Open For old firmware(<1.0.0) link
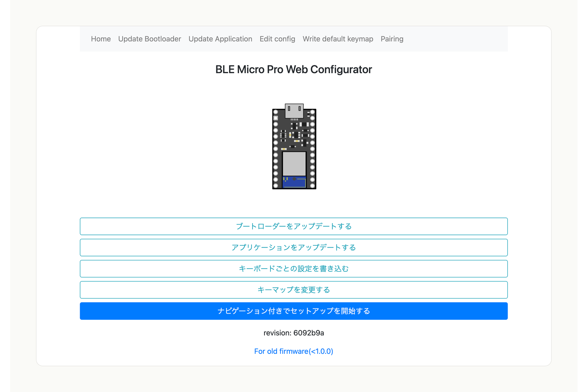 (x=294, y=351)
